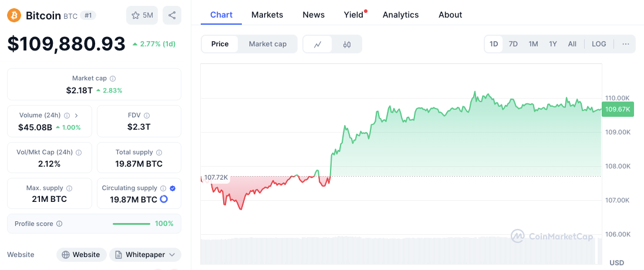This screenshot has width=644, height=270.
Task: Enable LOG scale on chart
Action: (599, 44)
